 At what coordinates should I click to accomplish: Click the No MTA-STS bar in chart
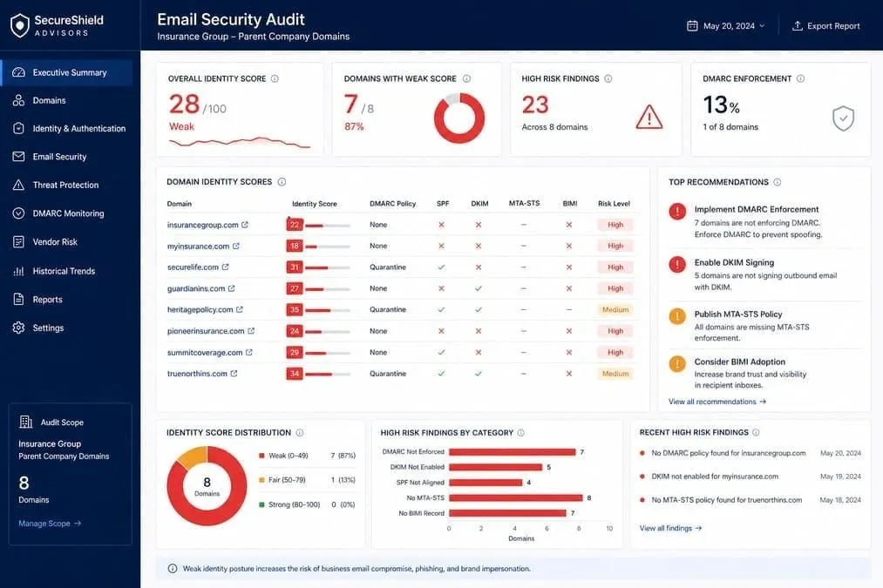point(515,498)
